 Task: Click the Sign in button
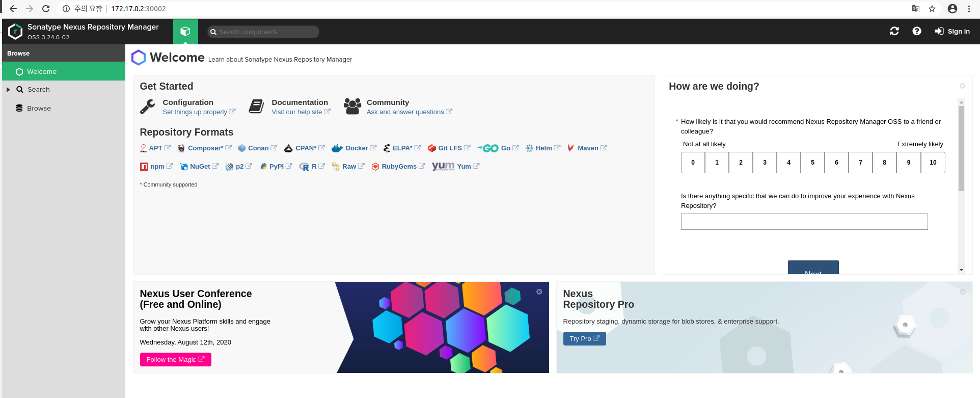pyautogui.click(x=952, y=31)
